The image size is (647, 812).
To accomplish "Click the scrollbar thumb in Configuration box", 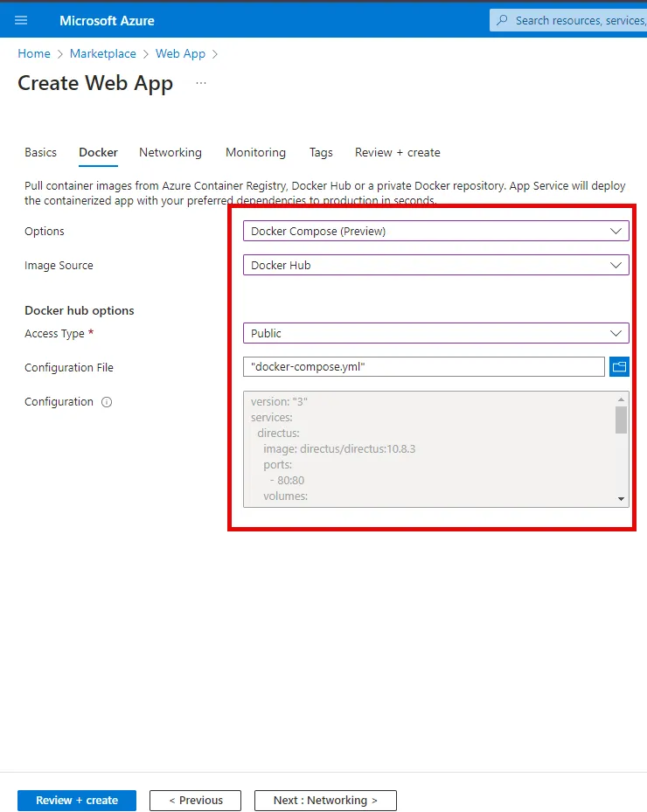I will click(621, 420).
